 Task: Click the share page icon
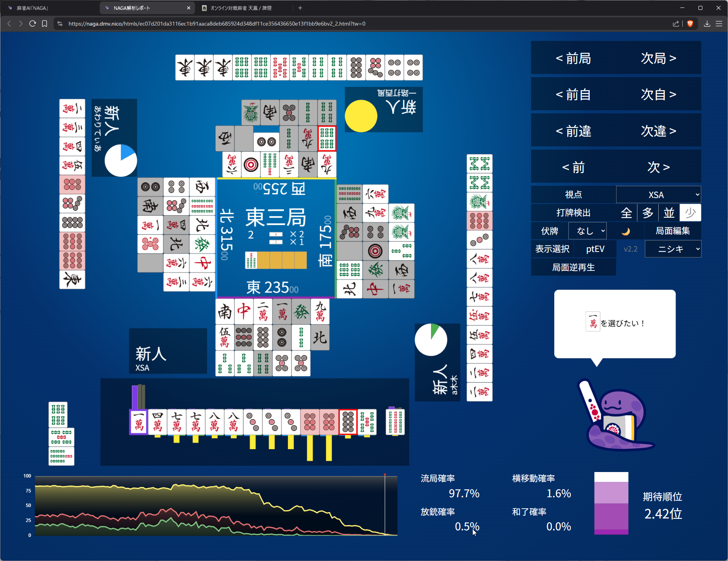pyautogui.click(x=676, y=24)
